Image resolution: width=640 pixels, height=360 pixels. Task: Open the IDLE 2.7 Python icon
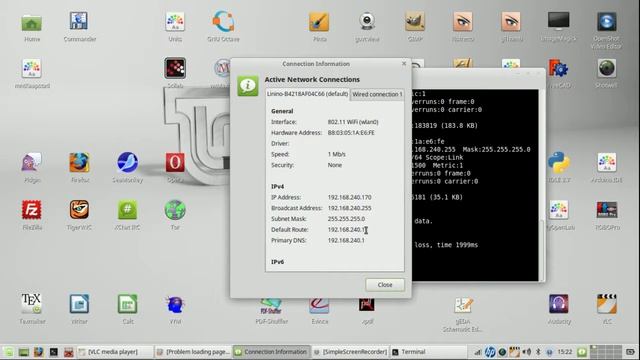tap(558, 162)
